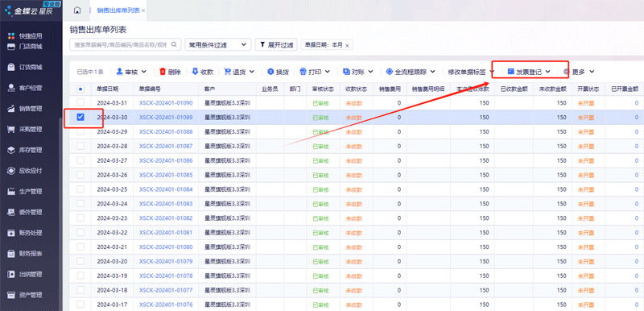Expand the 审核 dropdown arrow
This screenshot has width=644, height=311.
click(x=144, y=72)
